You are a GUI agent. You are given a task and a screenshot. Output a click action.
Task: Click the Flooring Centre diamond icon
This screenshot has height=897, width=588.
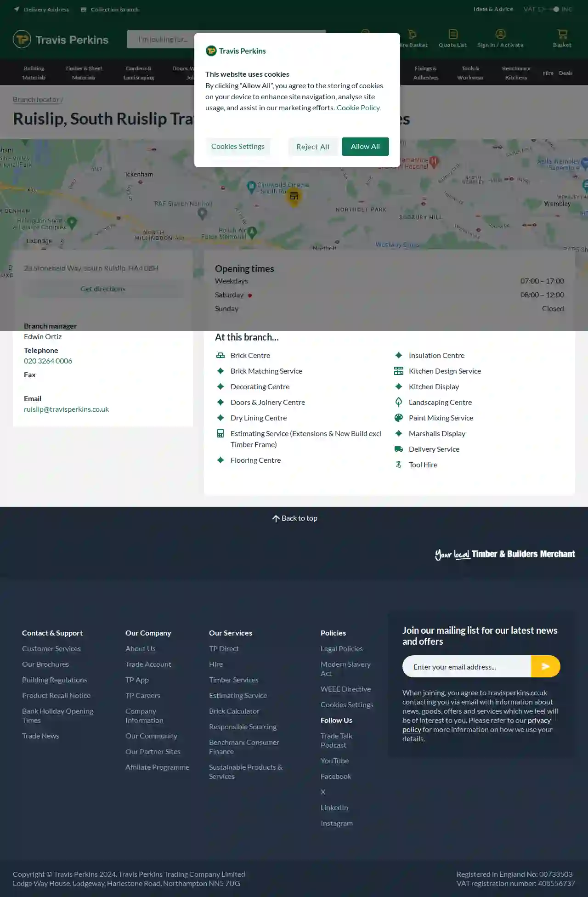(x=220, y=460)
